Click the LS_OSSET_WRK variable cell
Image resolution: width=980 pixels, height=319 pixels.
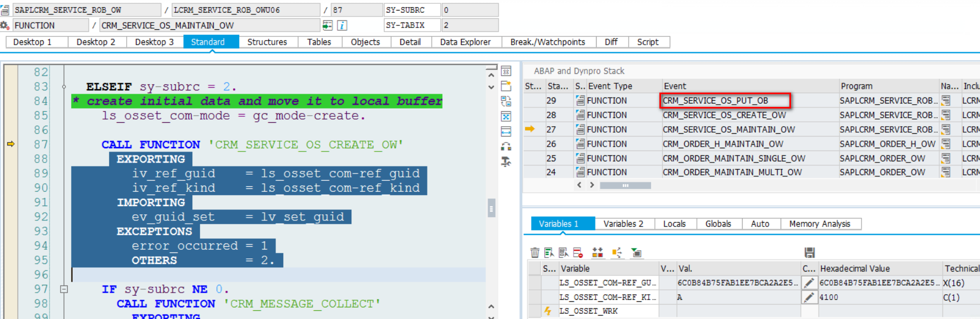click(608, 311)
